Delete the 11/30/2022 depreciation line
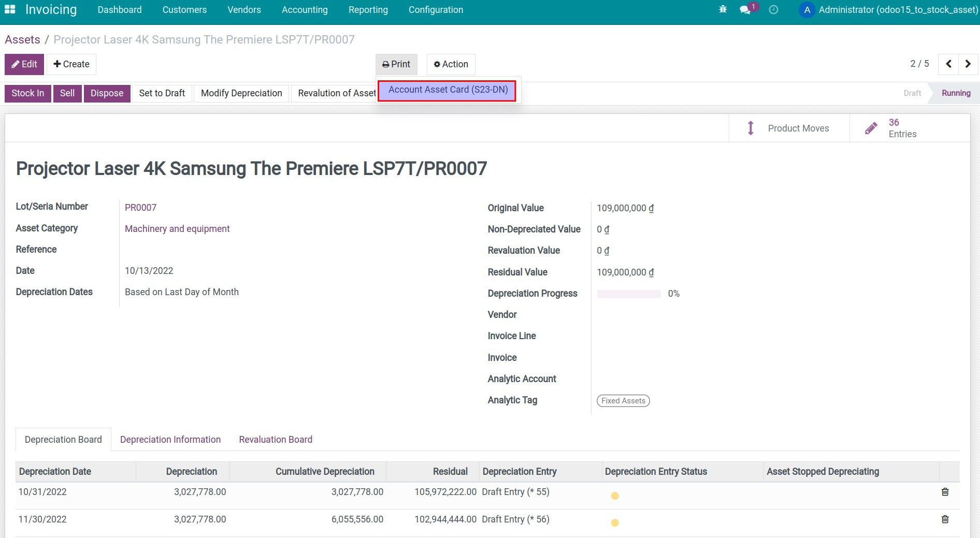The image size is (980, 538). 945,519
